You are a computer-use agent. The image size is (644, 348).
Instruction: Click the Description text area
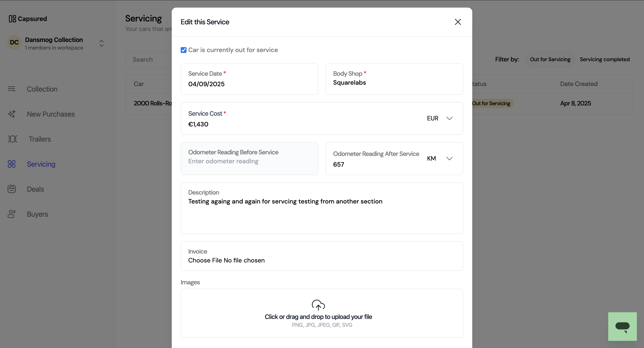[322, 208]
